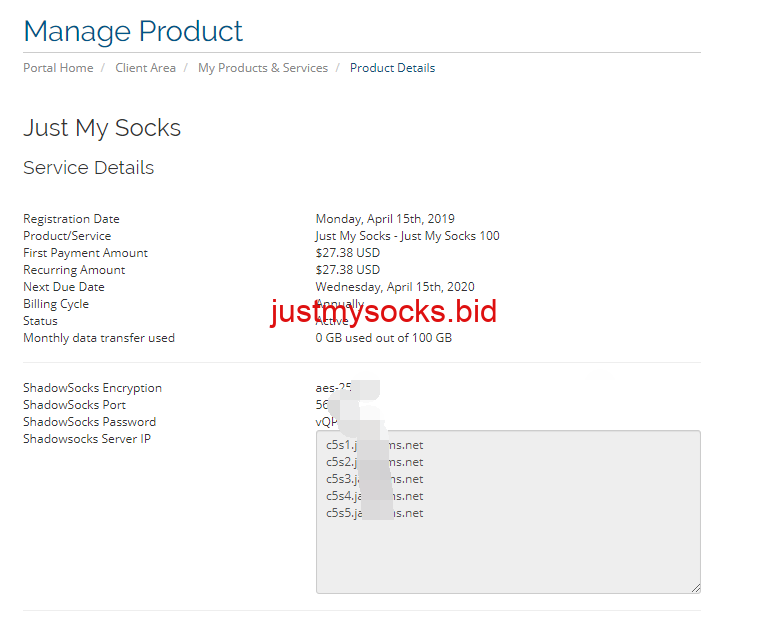The height and width of the screenshot is (627, 765).
Task: Click the Next Due Date label
Action: click(64, 287)
